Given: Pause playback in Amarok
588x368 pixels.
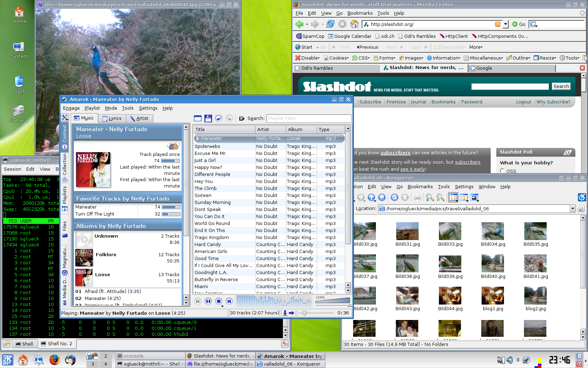Looking at the screenshot, I should click(x=208, y=301).
